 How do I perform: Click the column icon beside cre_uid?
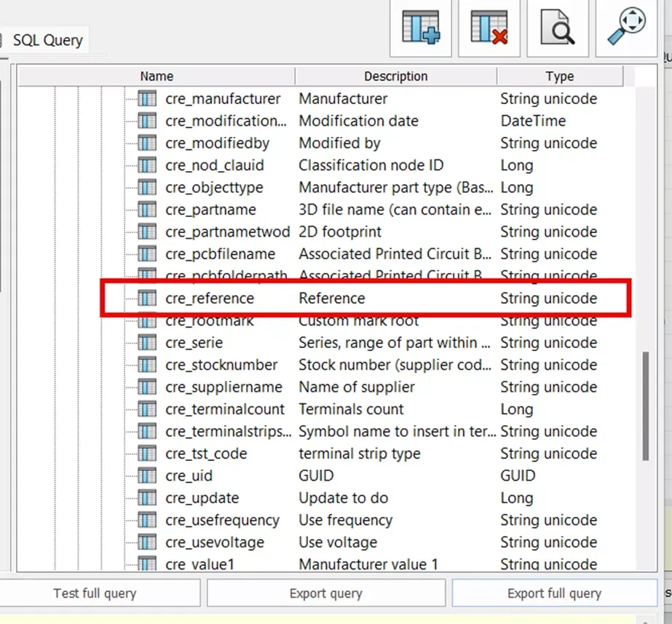147,475
